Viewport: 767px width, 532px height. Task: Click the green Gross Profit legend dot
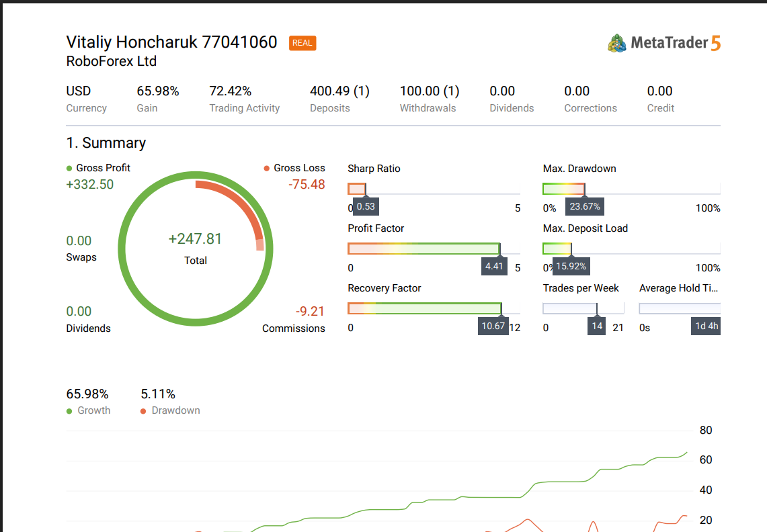(x=69, y=168)
